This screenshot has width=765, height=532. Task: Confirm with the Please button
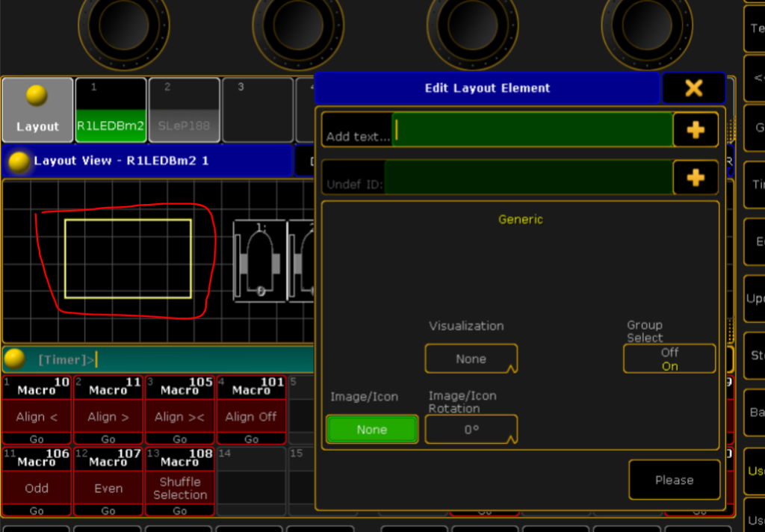click(x=675, y=480)
